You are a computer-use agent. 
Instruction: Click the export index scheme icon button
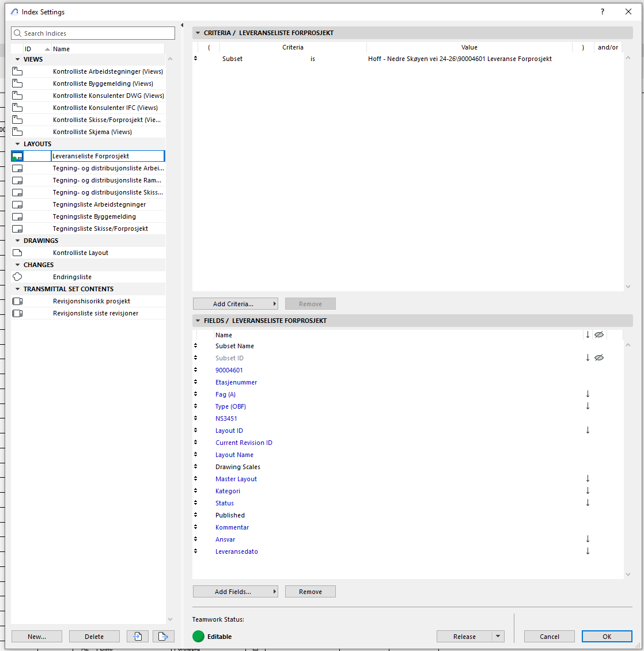163,636
